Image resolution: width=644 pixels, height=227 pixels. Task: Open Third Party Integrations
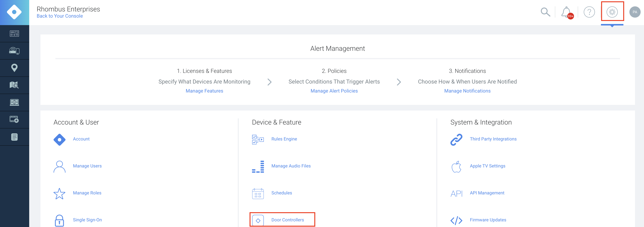pos(493,139)
